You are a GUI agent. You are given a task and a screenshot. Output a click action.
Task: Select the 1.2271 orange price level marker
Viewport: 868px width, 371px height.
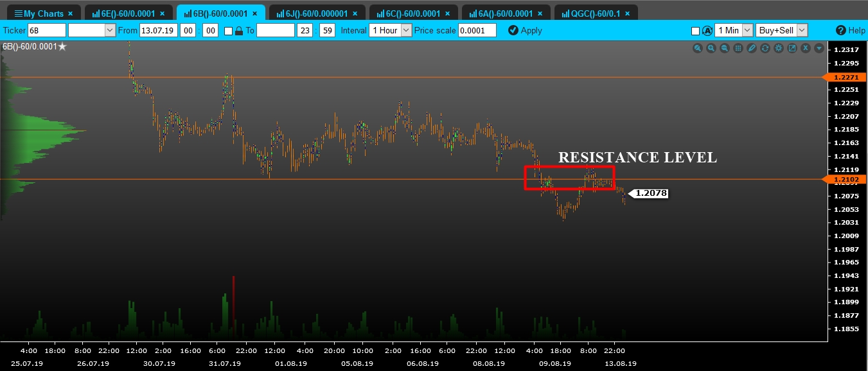[844, 77]
